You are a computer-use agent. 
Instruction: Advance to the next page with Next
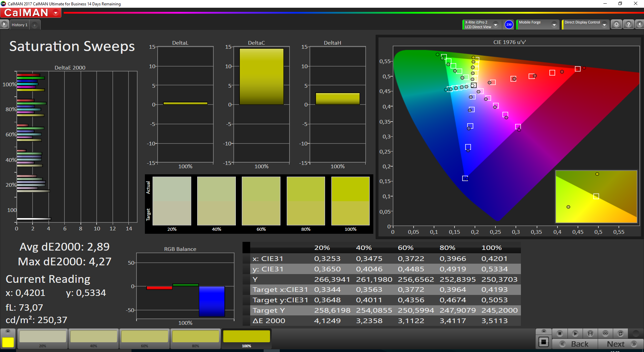pyautogui.click(x=621, y=344)
